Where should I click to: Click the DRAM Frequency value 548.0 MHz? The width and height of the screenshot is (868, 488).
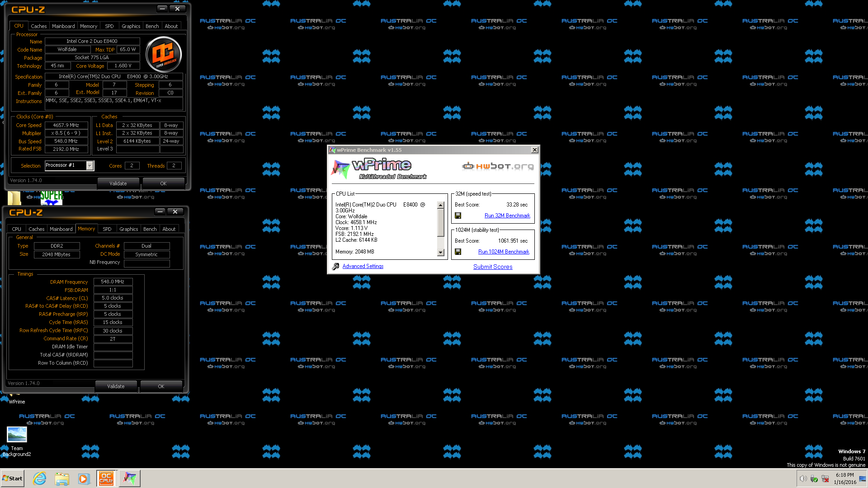point(113,282)
